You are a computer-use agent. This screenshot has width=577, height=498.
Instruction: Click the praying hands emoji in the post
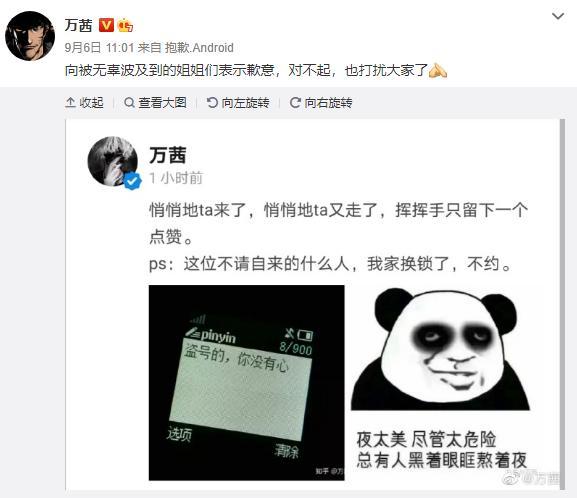[438, 70]
